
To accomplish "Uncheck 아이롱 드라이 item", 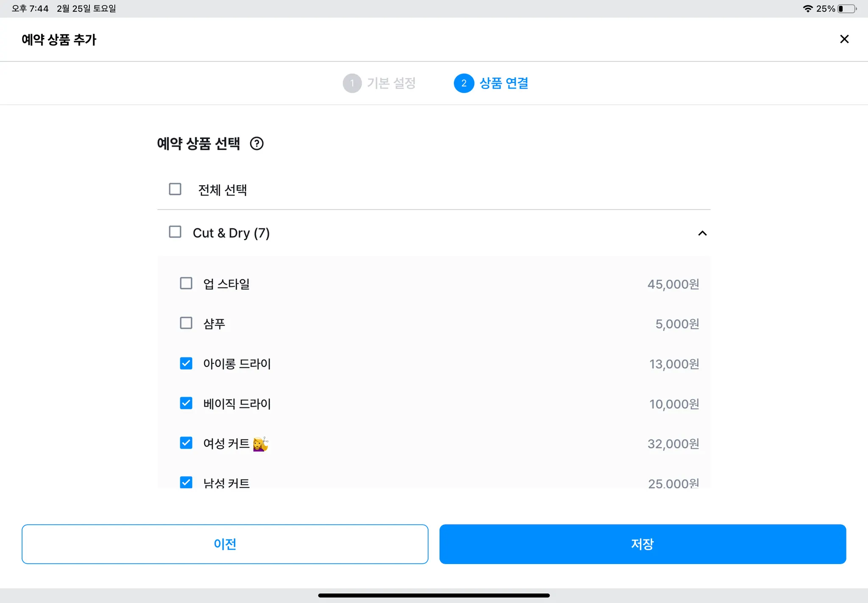I will tap(186, 363).
